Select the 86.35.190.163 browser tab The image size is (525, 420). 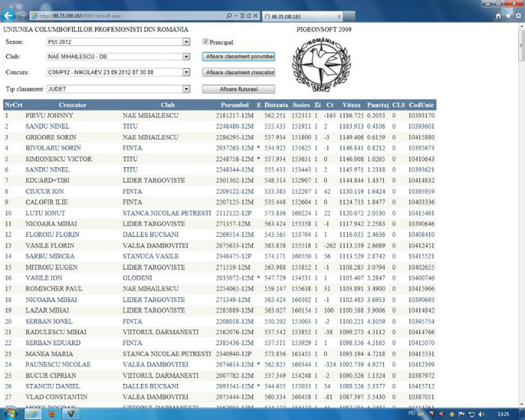pos(302,16)
